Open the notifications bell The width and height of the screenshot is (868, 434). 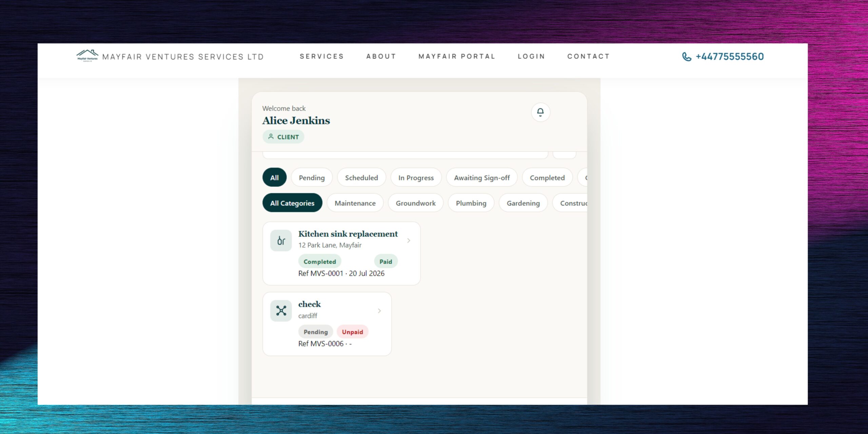(540, 112)
